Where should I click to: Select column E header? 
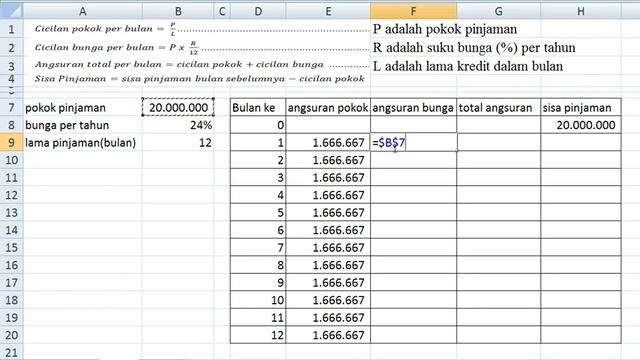point(328,11)
